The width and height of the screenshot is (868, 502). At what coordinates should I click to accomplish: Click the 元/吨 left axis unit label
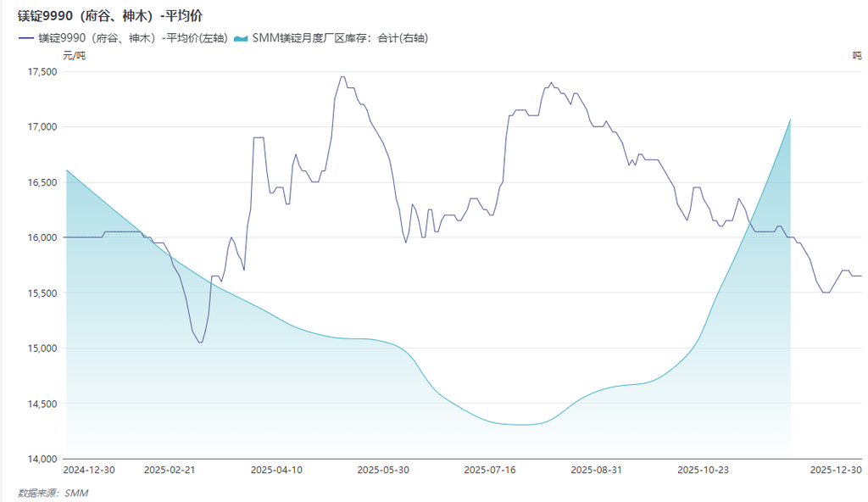[75, 56]
